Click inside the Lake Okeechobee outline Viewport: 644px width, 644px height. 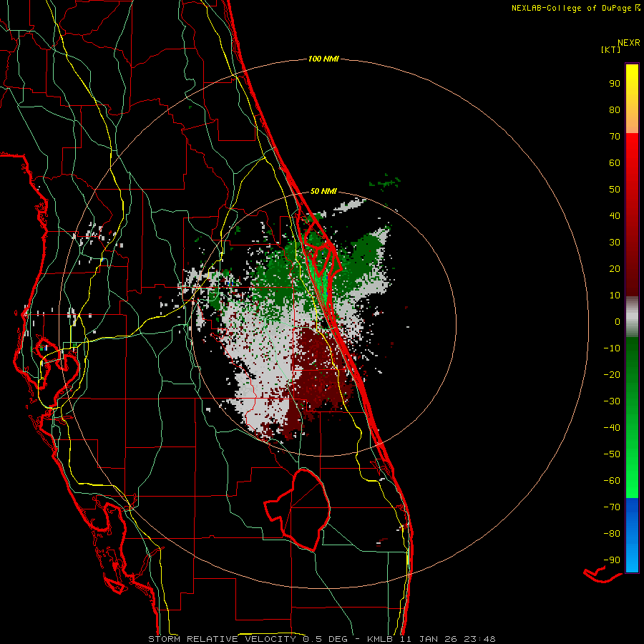point(306,509)
